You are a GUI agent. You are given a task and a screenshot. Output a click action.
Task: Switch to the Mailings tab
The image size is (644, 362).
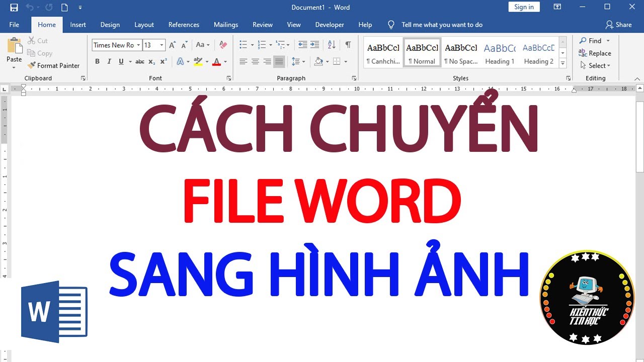pos(226,25)
